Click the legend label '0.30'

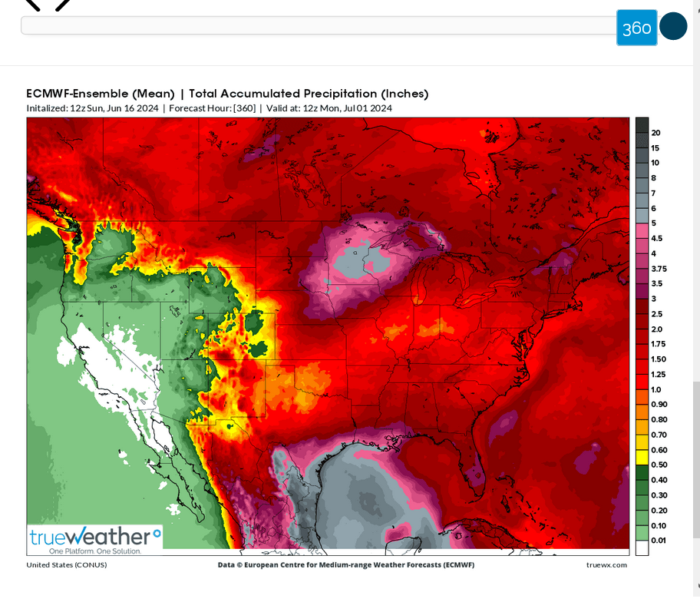click(x=659, y=495)
